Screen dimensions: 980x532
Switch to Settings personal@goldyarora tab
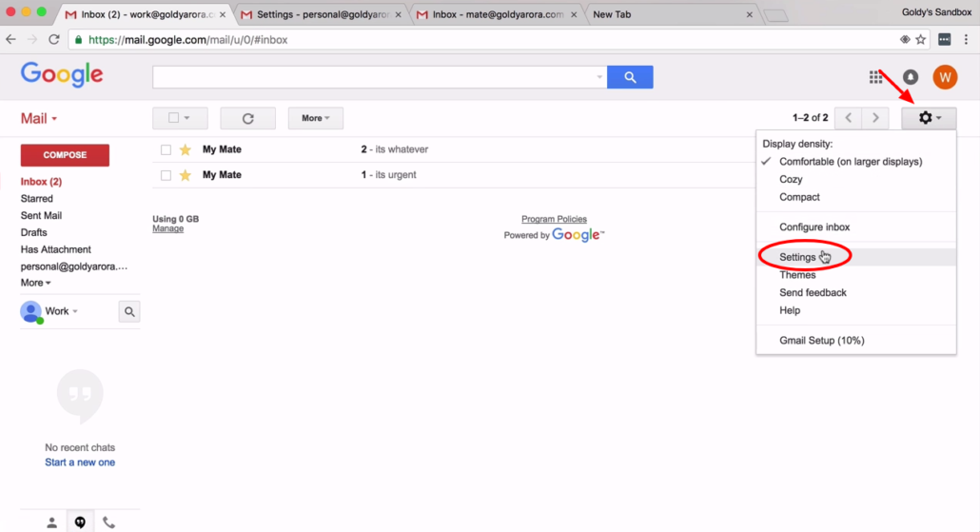click(x=323, y=14)
